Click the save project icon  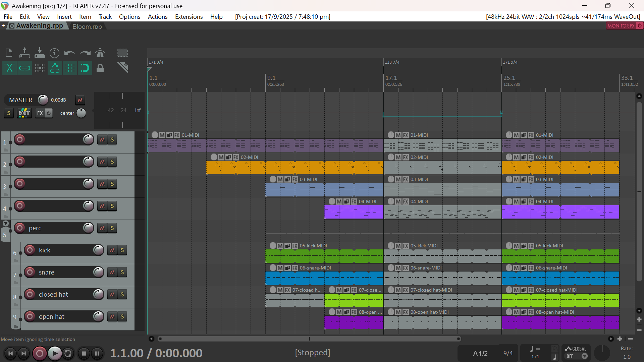click(x=40, y=53)
